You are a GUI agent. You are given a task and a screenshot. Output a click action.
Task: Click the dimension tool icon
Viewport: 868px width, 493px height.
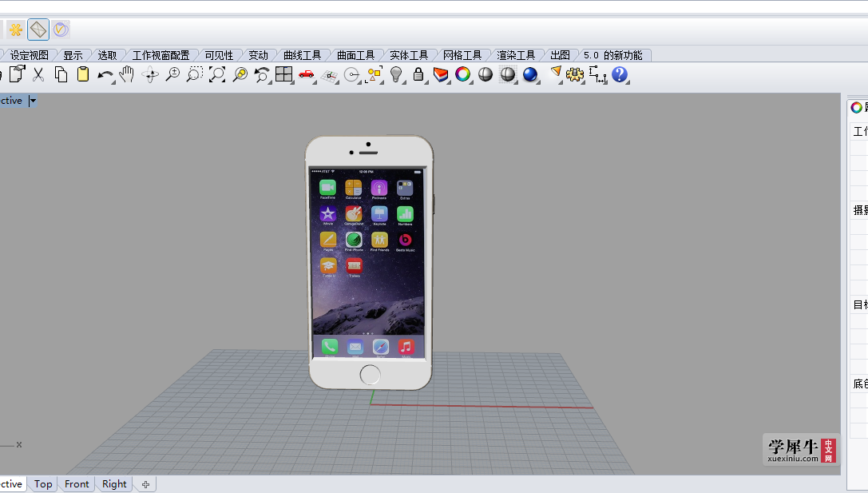598,75
